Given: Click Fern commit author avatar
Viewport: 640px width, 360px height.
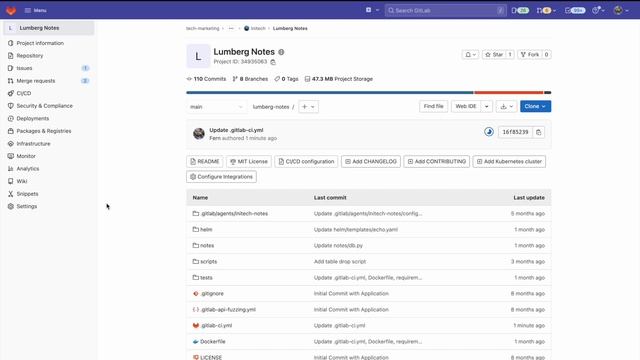Looking at the screenshot, I should (x=199, y=133).
